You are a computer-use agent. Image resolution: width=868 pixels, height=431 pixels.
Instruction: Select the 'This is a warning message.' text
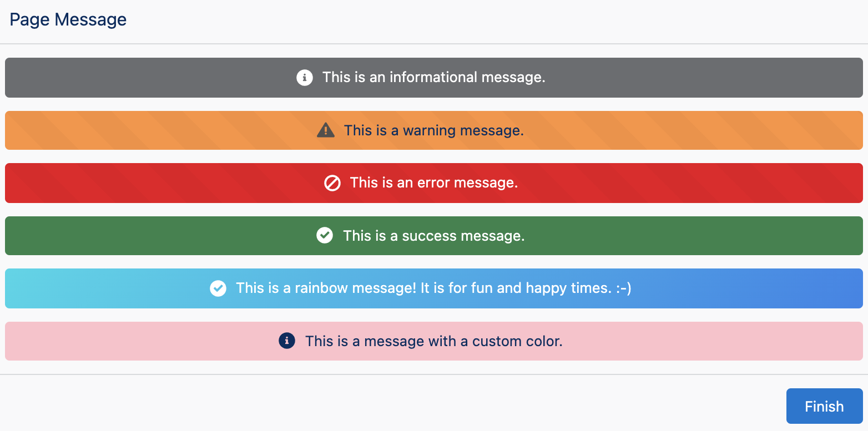tap(434, 130)
